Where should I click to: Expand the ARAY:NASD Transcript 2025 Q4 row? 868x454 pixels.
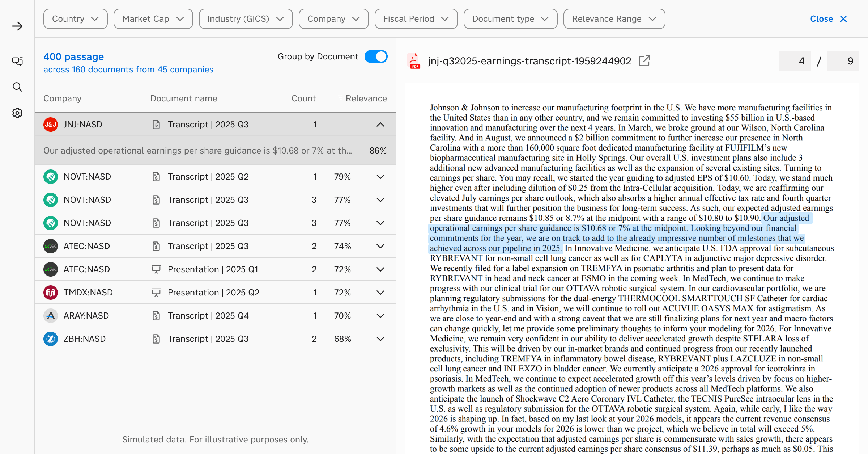[380, 316]
